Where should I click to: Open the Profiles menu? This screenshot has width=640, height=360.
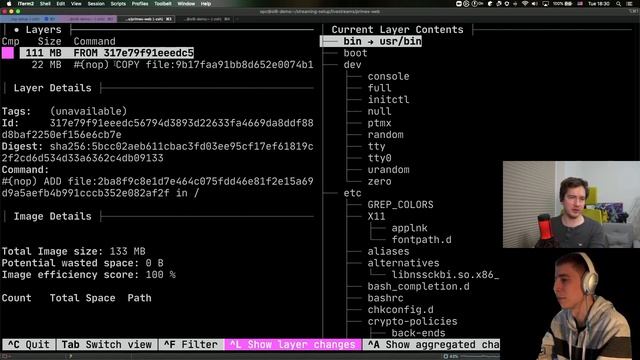click(x=140, y=4)
